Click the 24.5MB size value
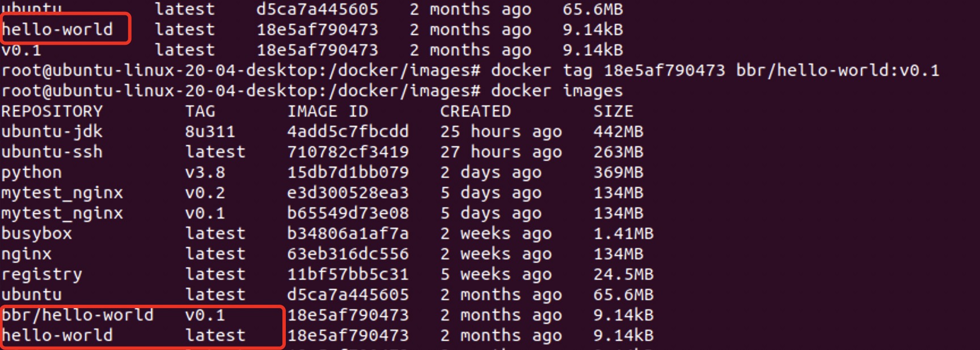Viewport: 980px width, 350px height. point(623,275)
